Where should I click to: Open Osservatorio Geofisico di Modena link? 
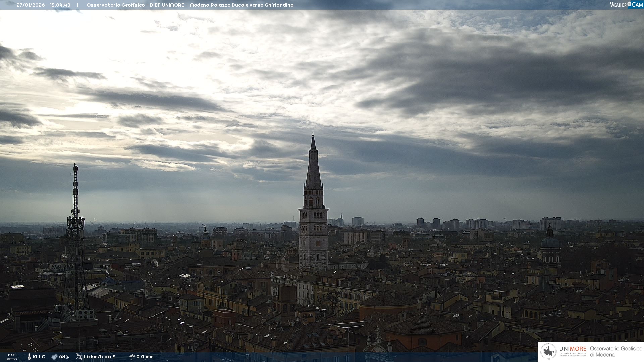pos(616,351)
